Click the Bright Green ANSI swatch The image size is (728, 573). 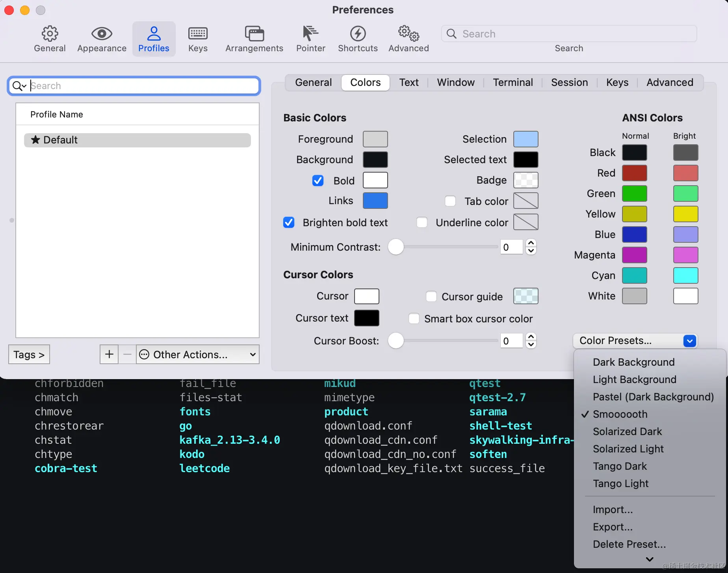click(685, 193)
